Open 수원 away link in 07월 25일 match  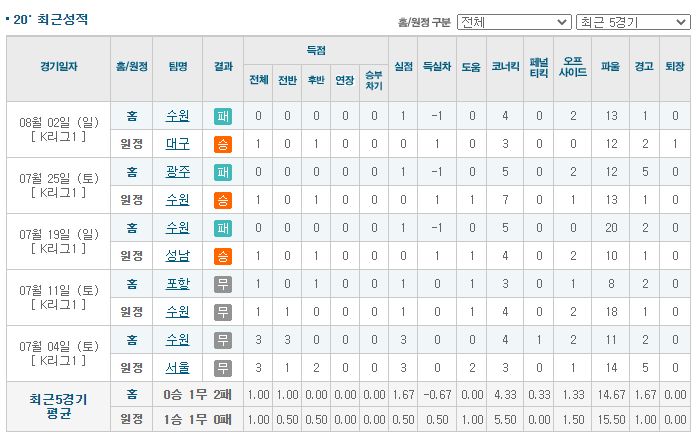point(178,200)
